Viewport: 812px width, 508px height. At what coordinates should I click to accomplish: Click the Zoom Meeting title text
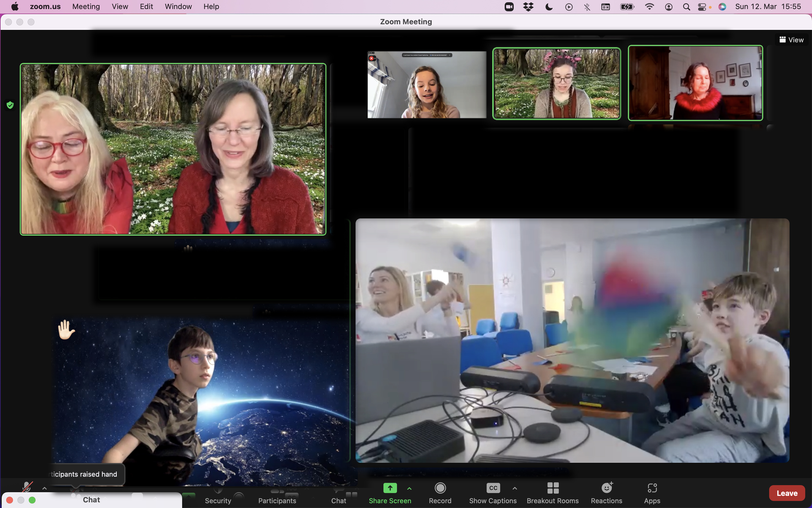point(406,21)
